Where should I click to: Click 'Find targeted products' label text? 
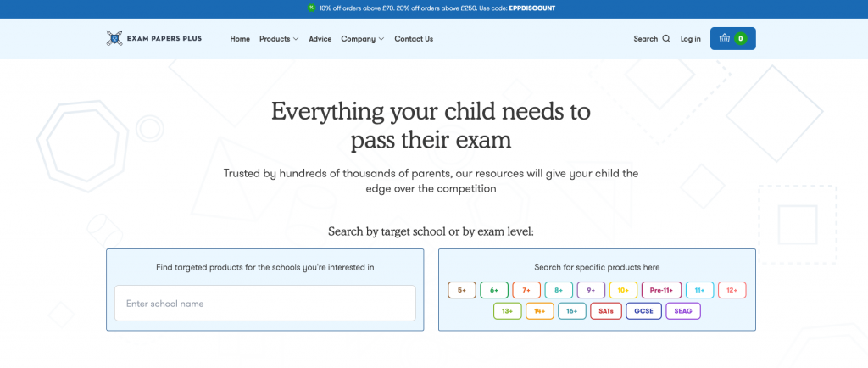pos(265,267)
